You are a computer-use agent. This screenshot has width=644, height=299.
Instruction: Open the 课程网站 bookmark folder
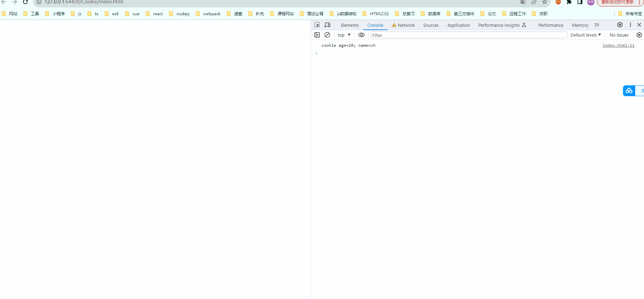coord(282,14)
